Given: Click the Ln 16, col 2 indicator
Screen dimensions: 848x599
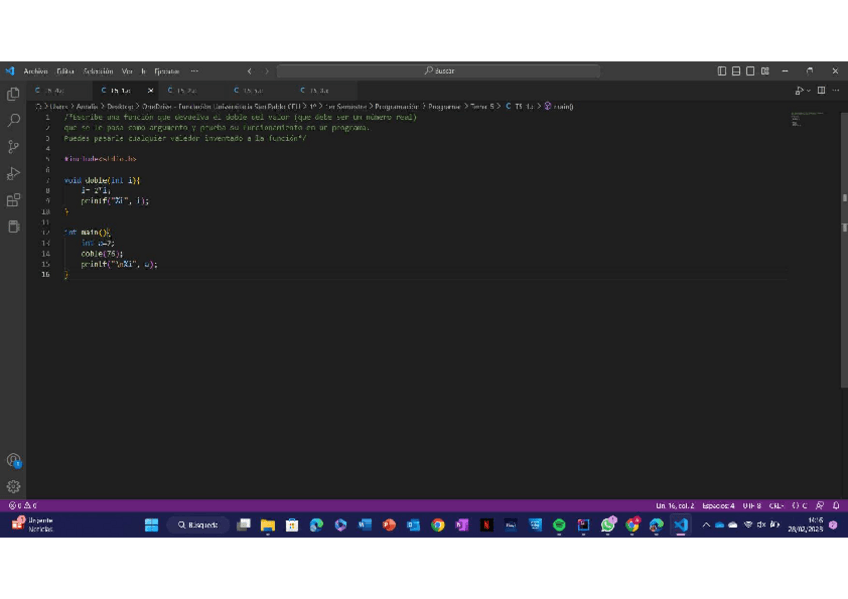Looking at the screenshot, I should point(674,505).
